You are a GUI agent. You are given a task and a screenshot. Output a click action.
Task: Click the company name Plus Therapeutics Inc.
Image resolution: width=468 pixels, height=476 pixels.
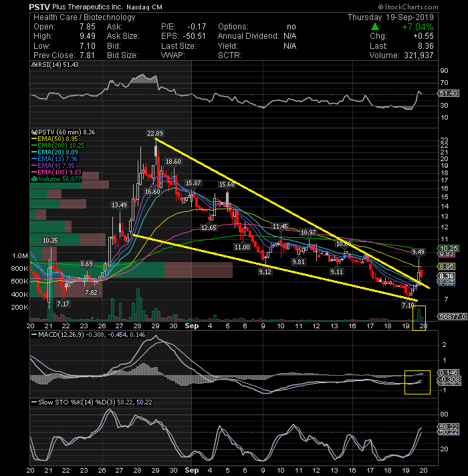88,7
